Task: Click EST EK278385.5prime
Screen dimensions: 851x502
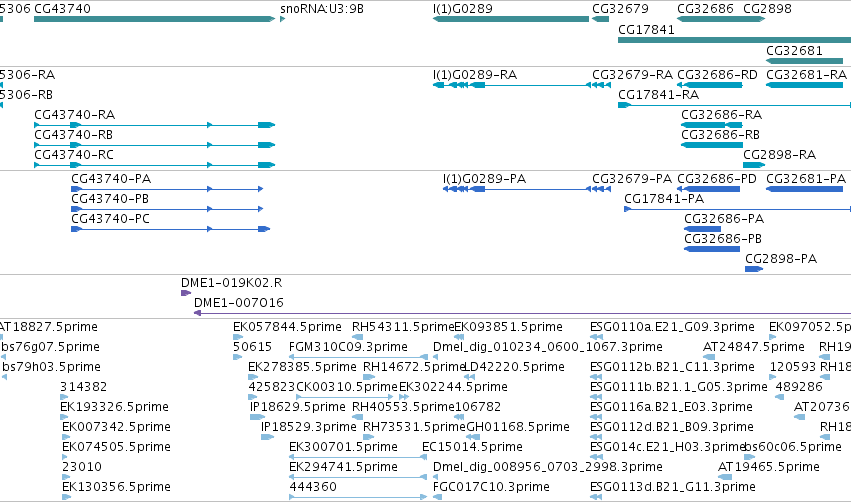Action: pos(253,377)
